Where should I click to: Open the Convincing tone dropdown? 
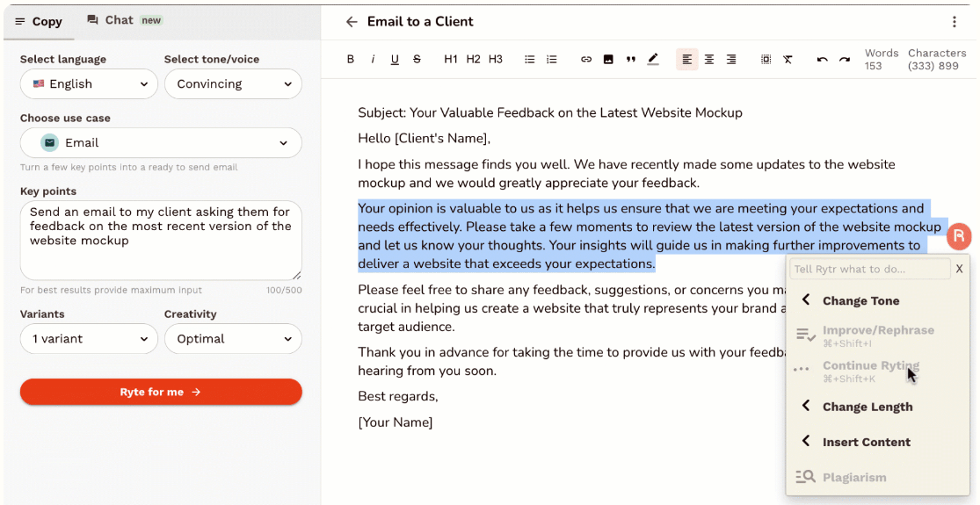(233, 83)
